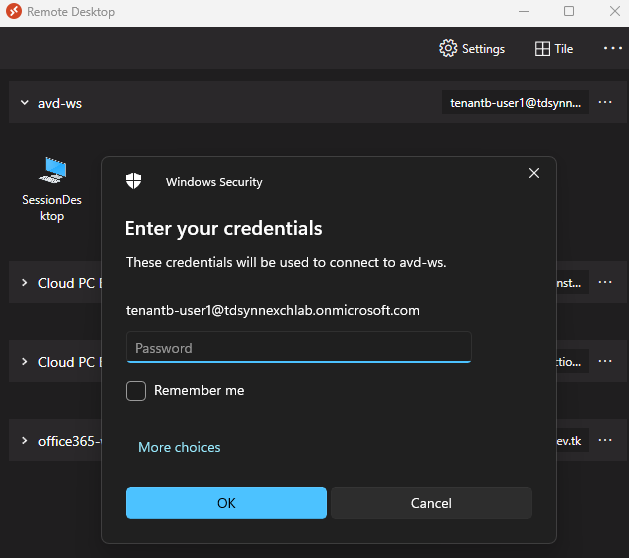
Task: Open more options for avd-ws workspace
Action: (605, 102)
